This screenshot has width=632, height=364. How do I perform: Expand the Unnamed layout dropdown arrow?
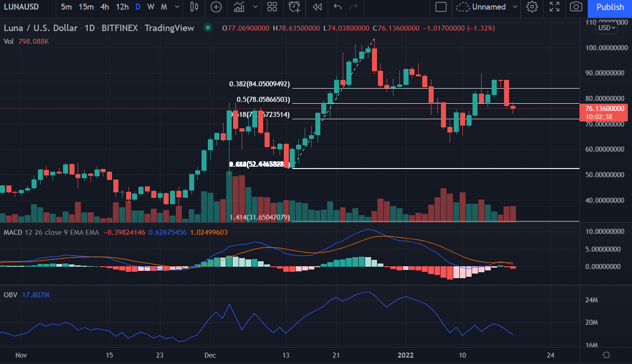tap(515, 7)
